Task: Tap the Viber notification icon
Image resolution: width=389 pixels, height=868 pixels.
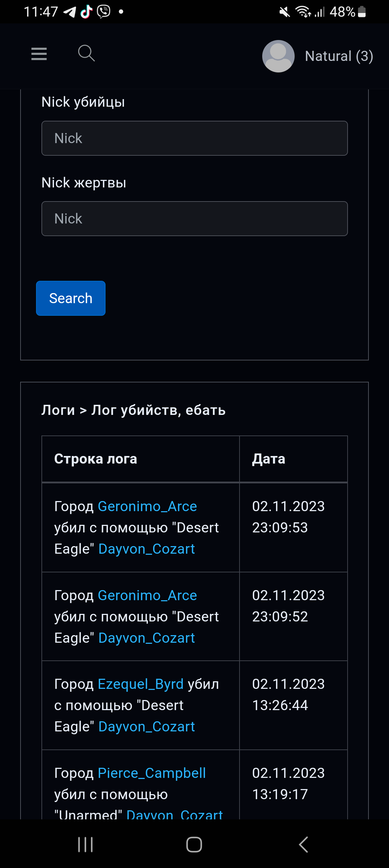Action: pyautogui.click(x=104, y=12)
